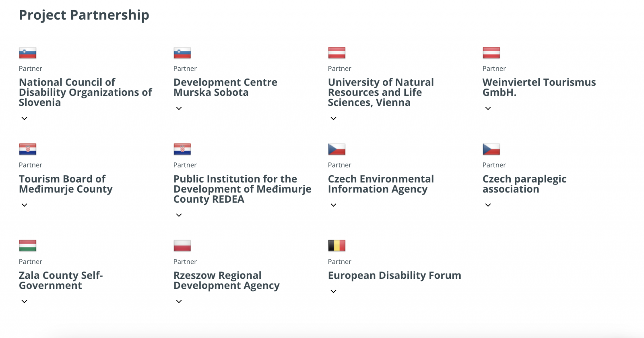Expand European Disability Forum chevron

(x=334, y=291)
